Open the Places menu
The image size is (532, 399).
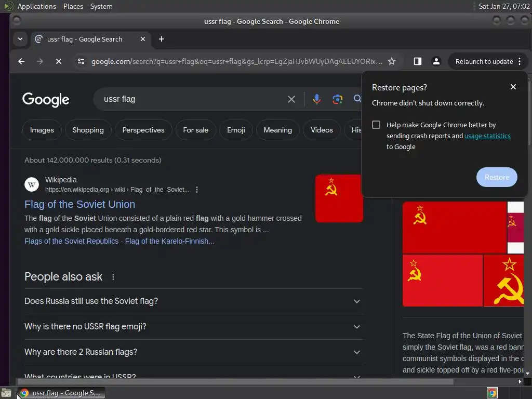pos(73,6)
